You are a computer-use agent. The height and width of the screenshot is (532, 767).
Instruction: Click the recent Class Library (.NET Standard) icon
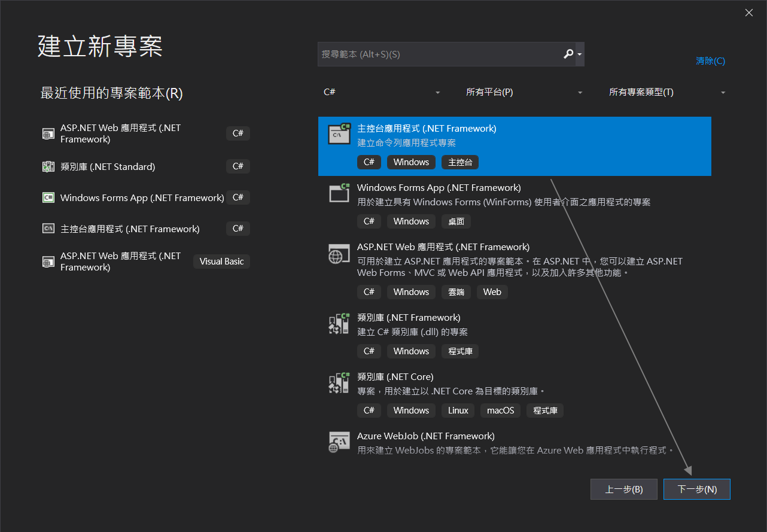pos(48,167)
